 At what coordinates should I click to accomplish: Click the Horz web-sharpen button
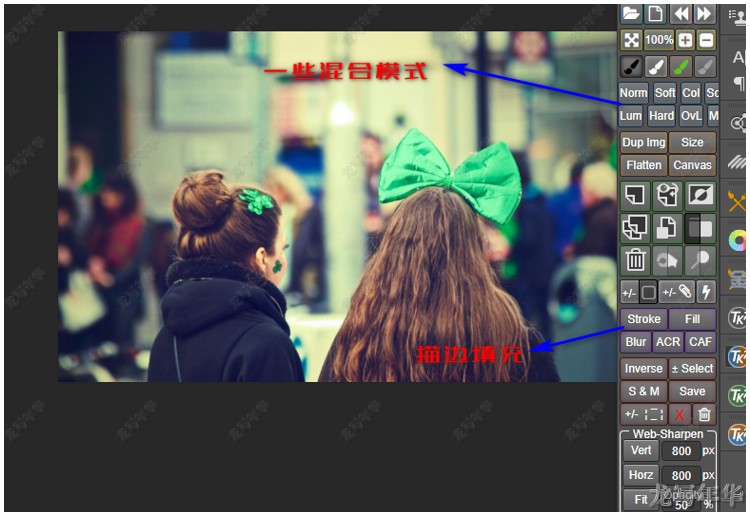[641, 475]
